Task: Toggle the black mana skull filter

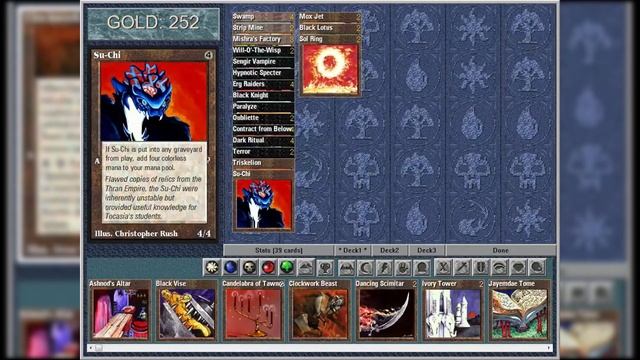Action: [249, 268]
